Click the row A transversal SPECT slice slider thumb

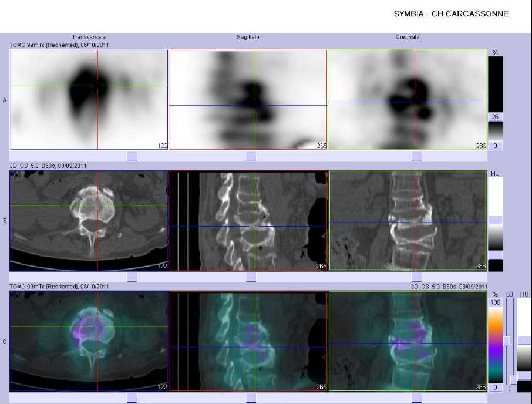(132, 156)
